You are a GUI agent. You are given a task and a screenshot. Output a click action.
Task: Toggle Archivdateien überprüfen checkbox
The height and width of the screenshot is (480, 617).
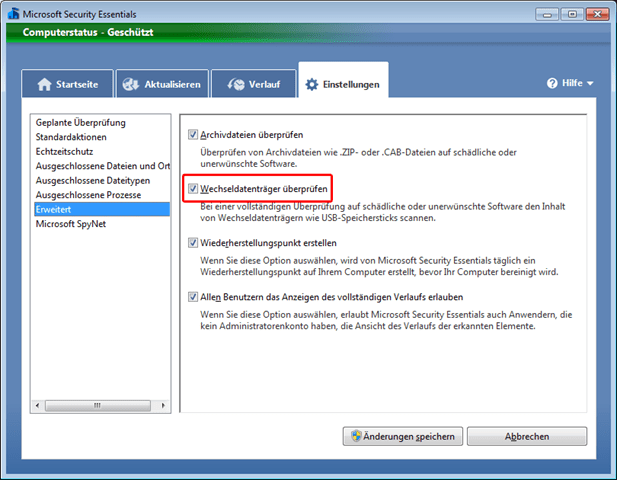(193, 135)
